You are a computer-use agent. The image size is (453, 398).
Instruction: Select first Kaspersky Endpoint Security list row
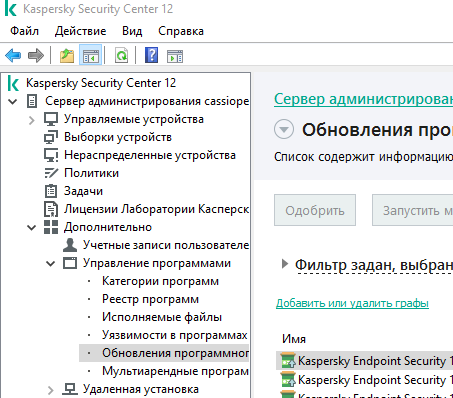click(364, 361)
